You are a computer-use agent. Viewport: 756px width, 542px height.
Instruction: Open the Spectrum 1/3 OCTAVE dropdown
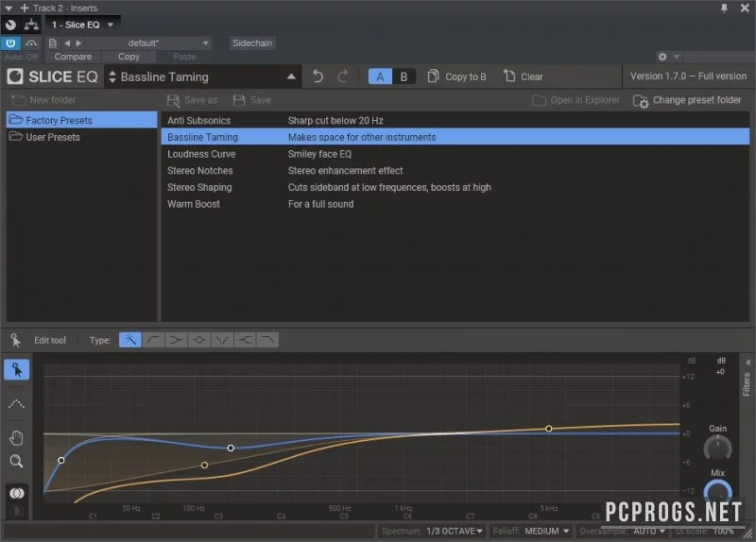(455, 531)
